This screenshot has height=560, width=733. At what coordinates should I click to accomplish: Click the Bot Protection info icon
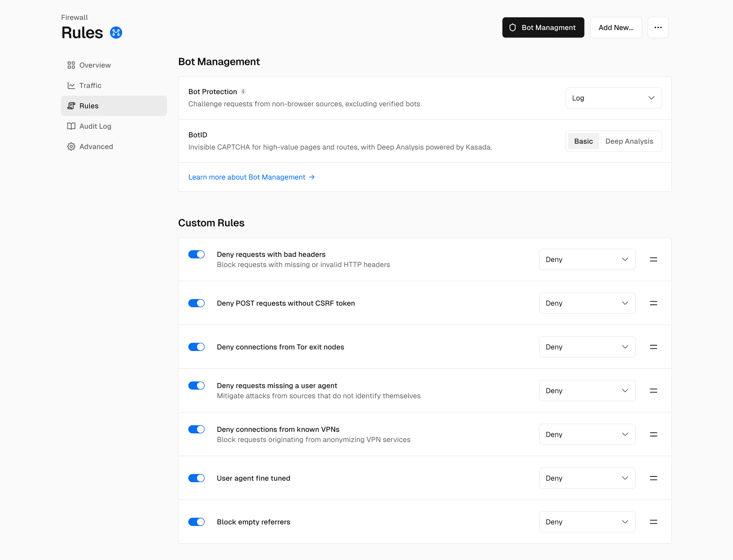[243, 92]
